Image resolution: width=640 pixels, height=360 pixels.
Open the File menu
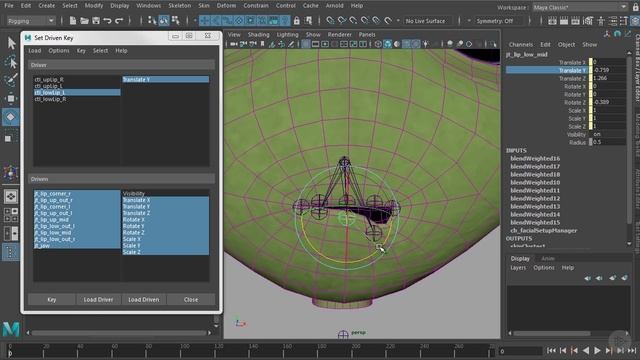pos(9,6)
